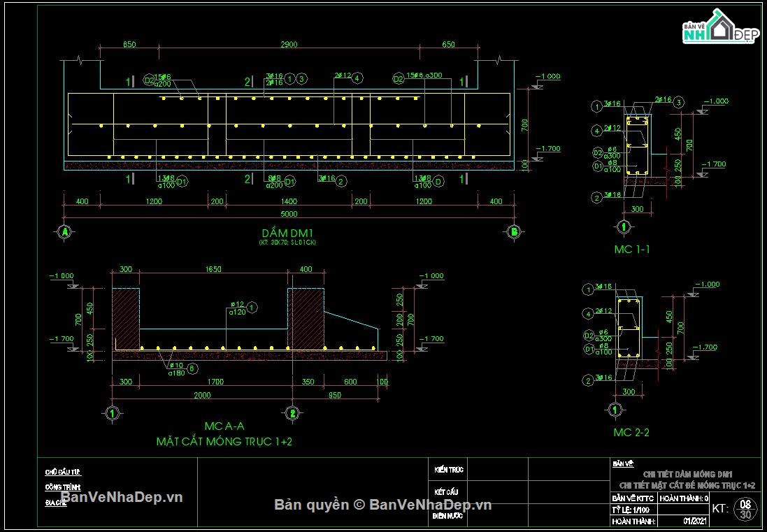
Task: Click the Bản quyền © BanVeNhaDep.vn text
Action: [x=383, y=505]
